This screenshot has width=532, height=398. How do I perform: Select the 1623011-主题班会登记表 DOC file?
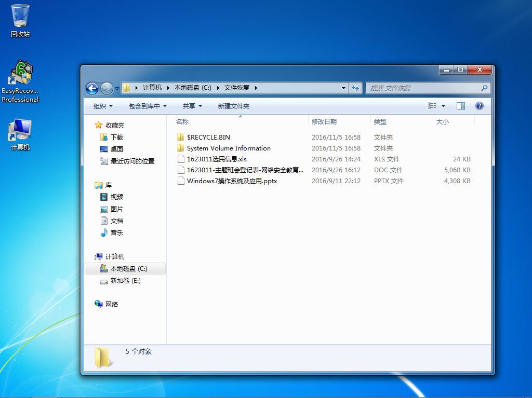click(x=245, y=170)
